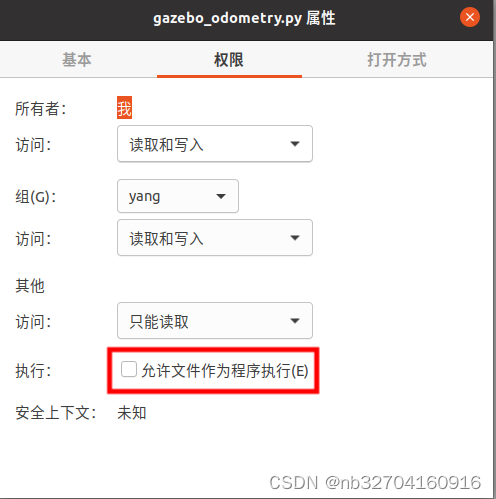496x499 pixels.
Task: Click the dialog title gazebo_odometry.py 属性
Action: 244,18
